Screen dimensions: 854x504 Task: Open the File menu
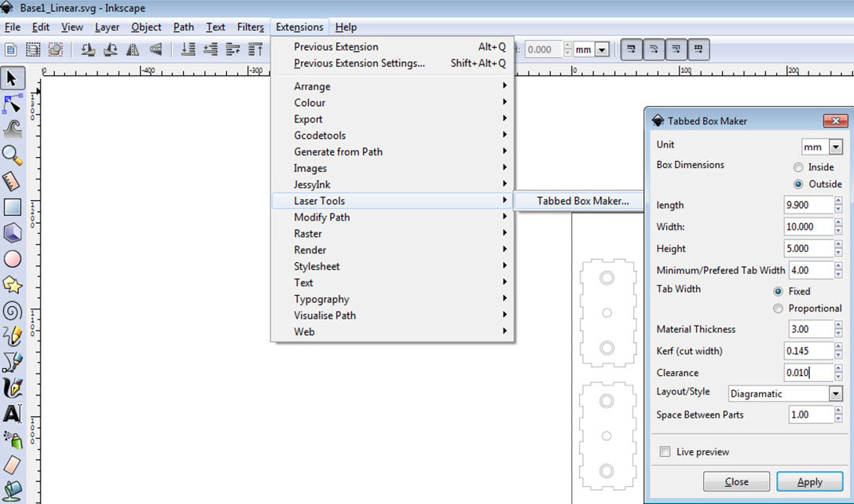13,27
